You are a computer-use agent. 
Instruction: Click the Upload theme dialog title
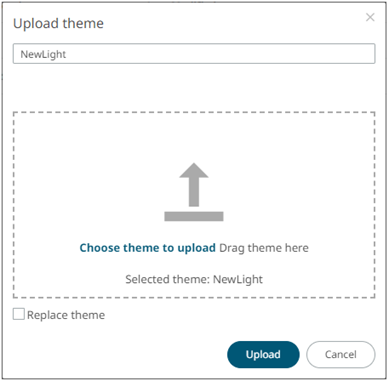58,23
